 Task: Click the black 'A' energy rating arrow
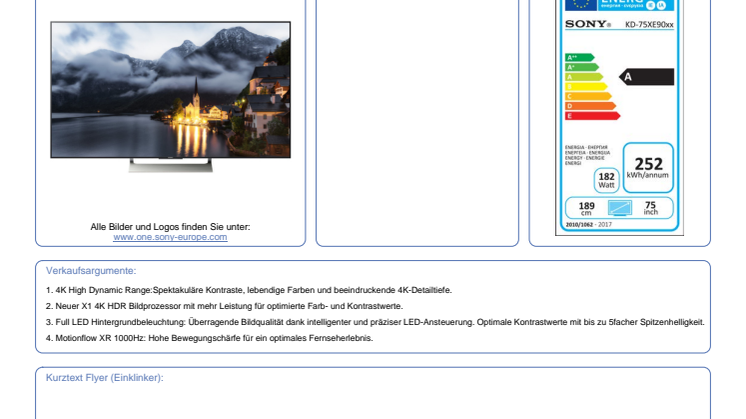(x=647, y=77)
